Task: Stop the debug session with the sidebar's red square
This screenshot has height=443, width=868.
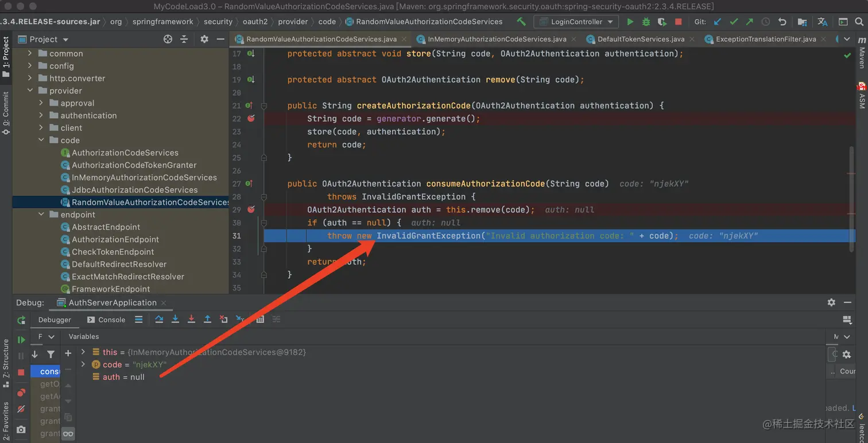Action: point(21,372)
